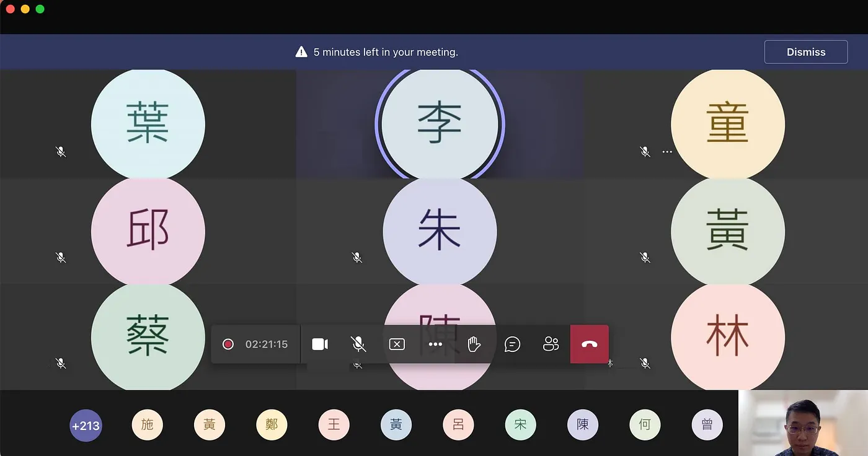
Task: Hang up with the red leave button
Action: (x=590, y=344)
